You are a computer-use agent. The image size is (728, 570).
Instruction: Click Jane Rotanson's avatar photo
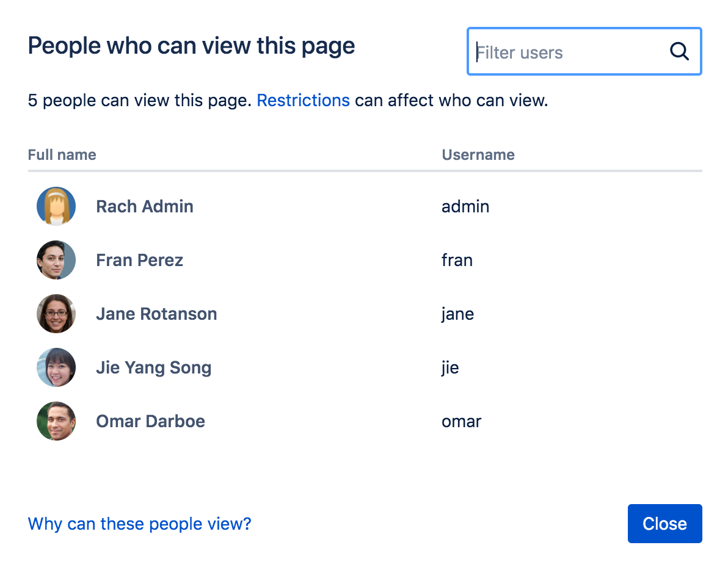pos(56,314)
